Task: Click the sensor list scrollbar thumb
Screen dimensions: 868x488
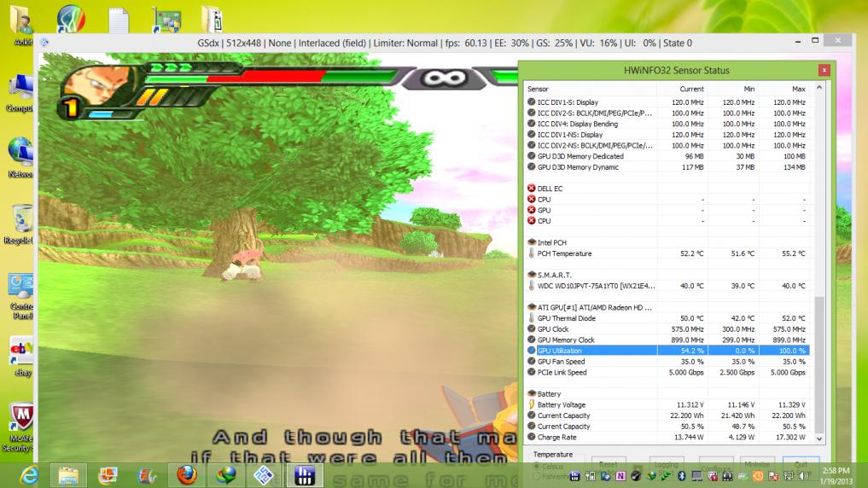Action: coord(819,365)
